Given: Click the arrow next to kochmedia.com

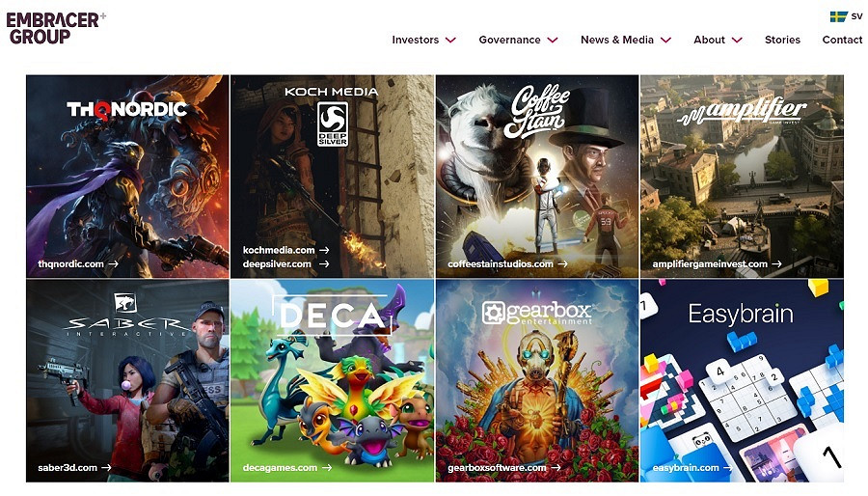Looking at the screenshot, I should [x=324, y=250].
